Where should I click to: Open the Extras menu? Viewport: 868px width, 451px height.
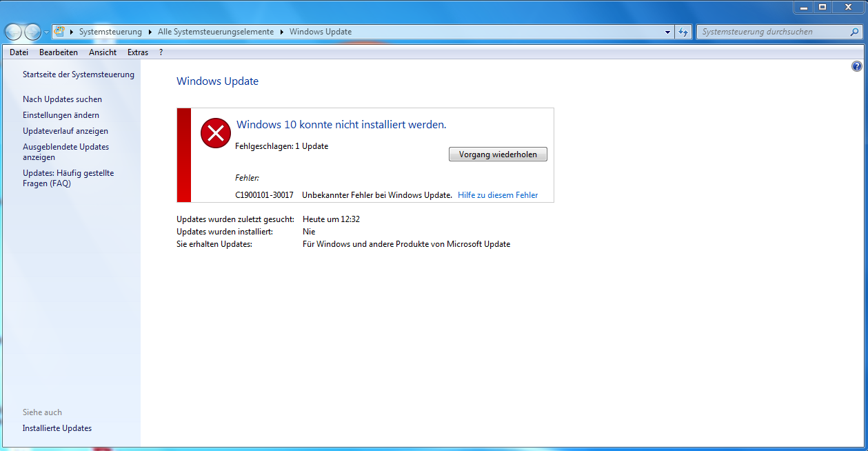tap(138, 52)
